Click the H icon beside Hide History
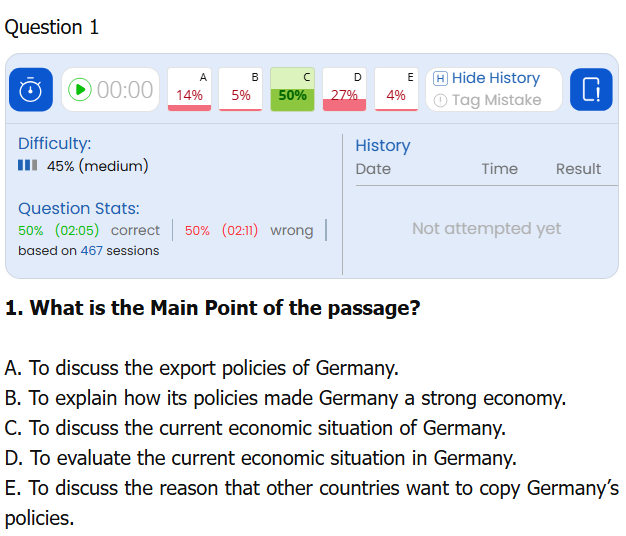 click(x=440, y=78)
